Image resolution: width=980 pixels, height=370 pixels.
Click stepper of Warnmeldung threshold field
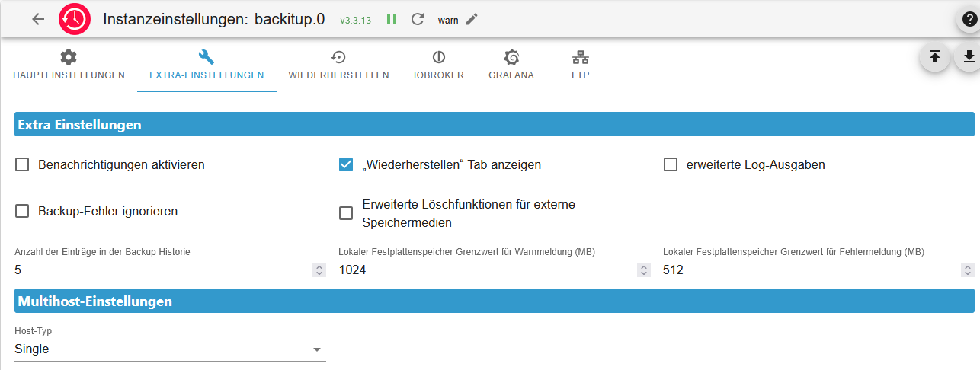pos(643,270)
